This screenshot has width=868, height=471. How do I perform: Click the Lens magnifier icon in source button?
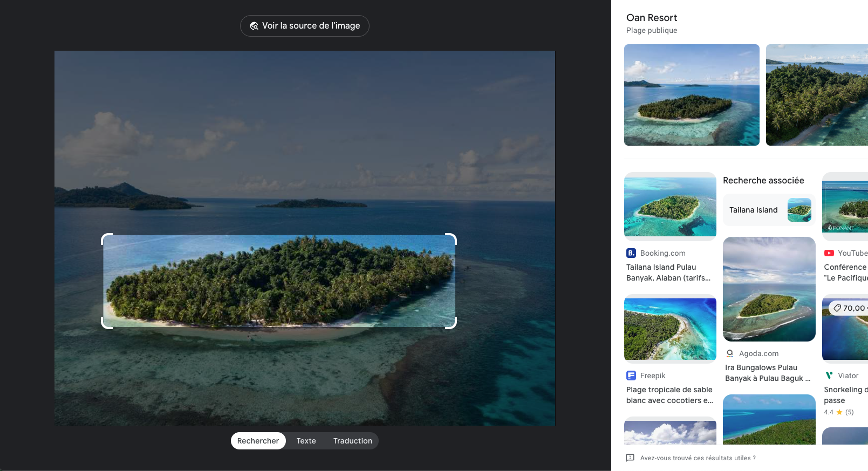coord(254,26)
